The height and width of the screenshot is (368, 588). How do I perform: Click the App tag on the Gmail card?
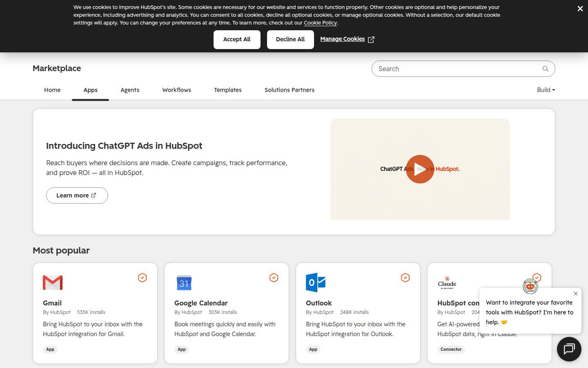(50, 349)
